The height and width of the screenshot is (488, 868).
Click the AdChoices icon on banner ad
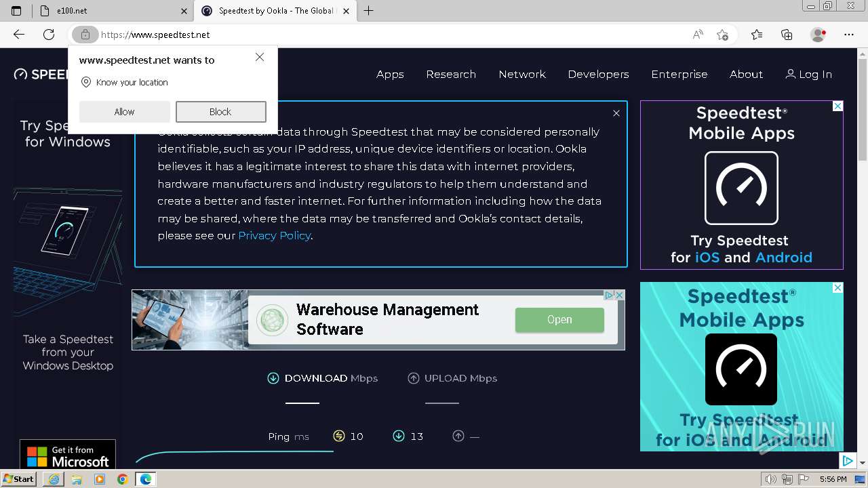click(609, 295)
